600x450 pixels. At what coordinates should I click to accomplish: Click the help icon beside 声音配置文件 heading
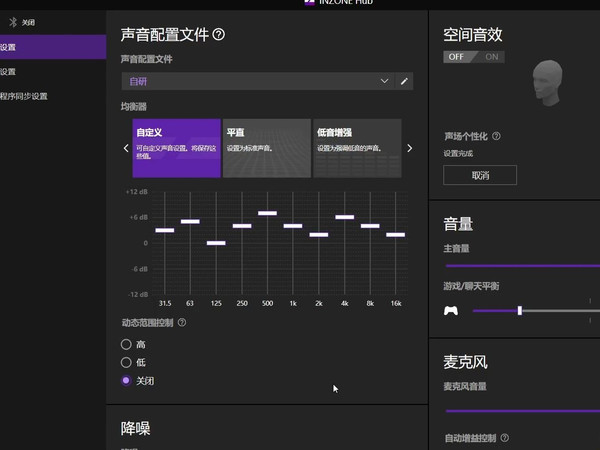click(218, 35)
